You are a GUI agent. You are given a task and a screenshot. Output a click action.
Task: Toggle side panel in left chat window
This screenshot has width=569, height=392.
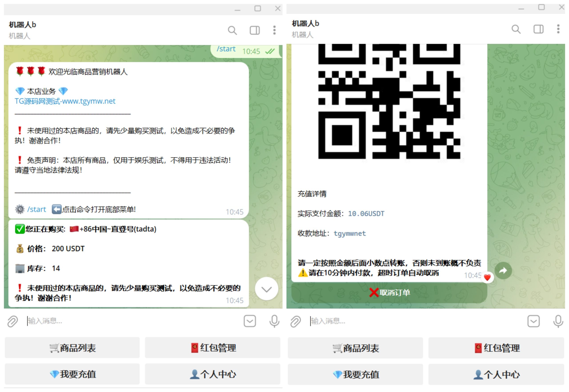(x=254, y=30)
